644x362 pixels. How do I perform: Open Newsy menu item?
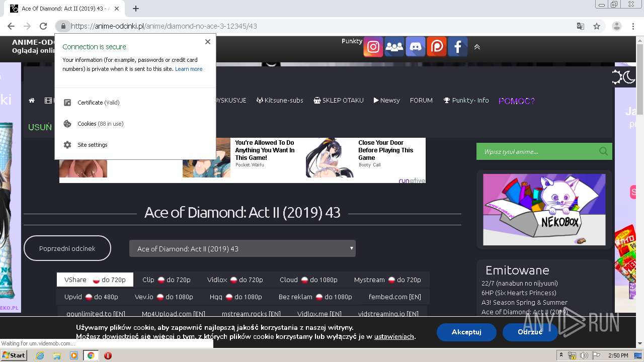point(386,101)
